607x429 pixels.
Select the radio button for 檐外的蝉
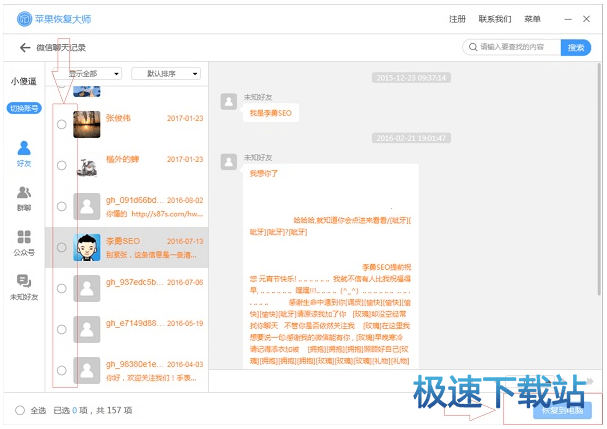pos(62,165)
